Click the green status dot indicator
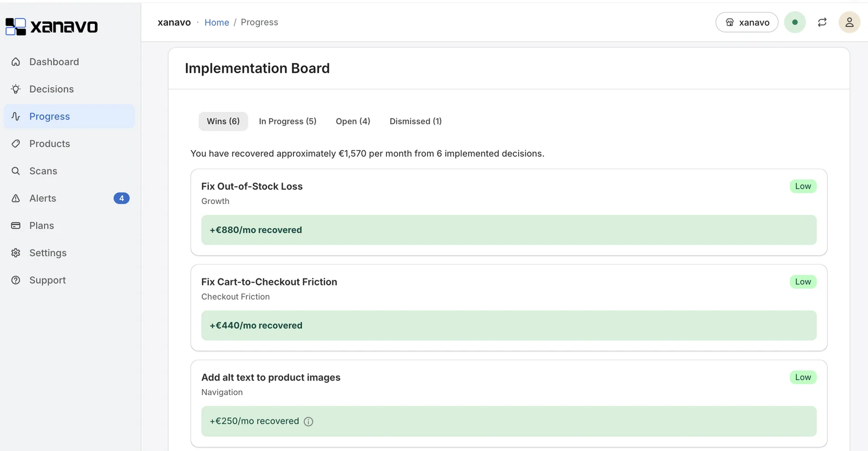The height and width of the screenshot is (451, 868). (795, 22)
